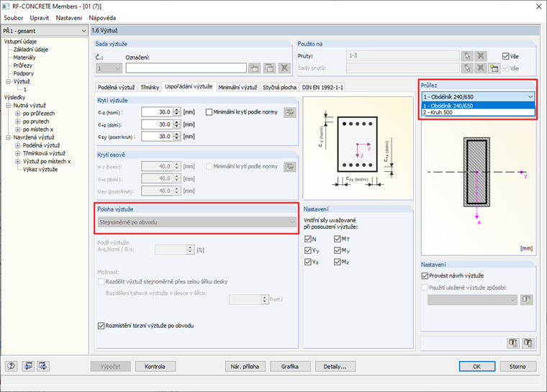
Task: Enable Minimální krytí podle normy in Krytí výztuže
Action: (x=209, y=112)
